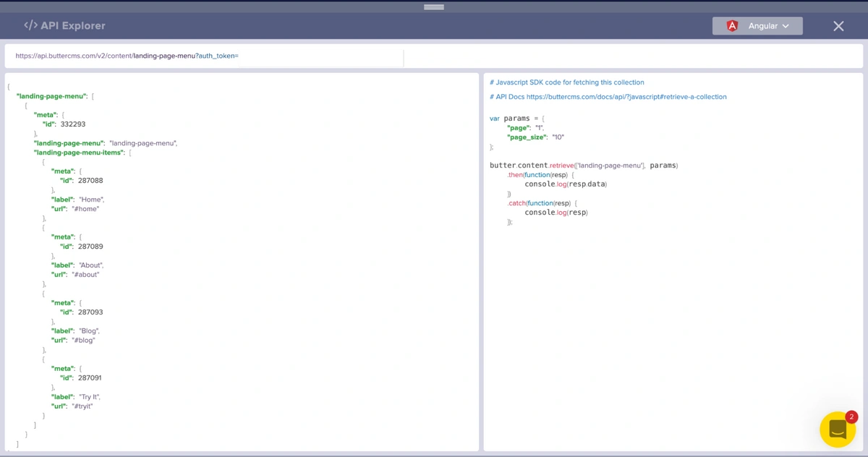Click the "url": "#tryit" line
This screenshot has width=868, height=457.
point(72,406)
